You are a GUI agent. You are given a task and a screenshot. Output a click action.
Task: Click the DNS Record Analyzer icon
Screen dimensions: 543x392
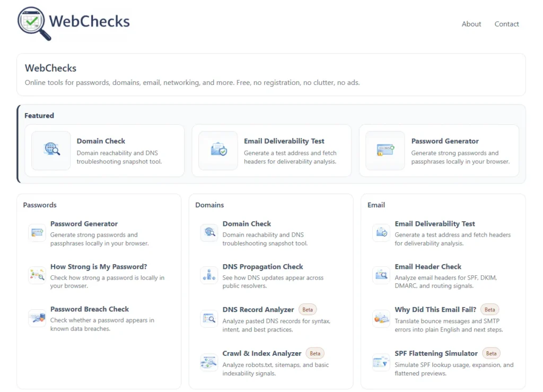coord(209,319)
